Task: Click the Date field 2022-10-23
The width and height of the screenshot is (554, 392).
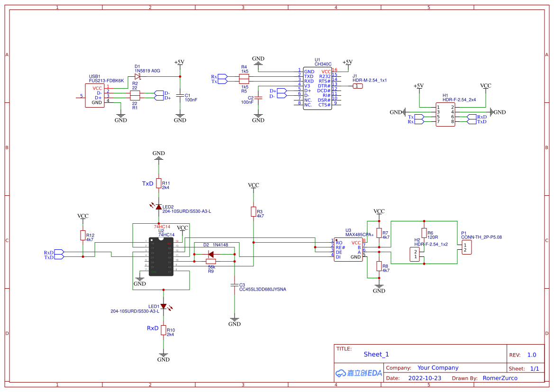Action: click(x=425, y=378)
